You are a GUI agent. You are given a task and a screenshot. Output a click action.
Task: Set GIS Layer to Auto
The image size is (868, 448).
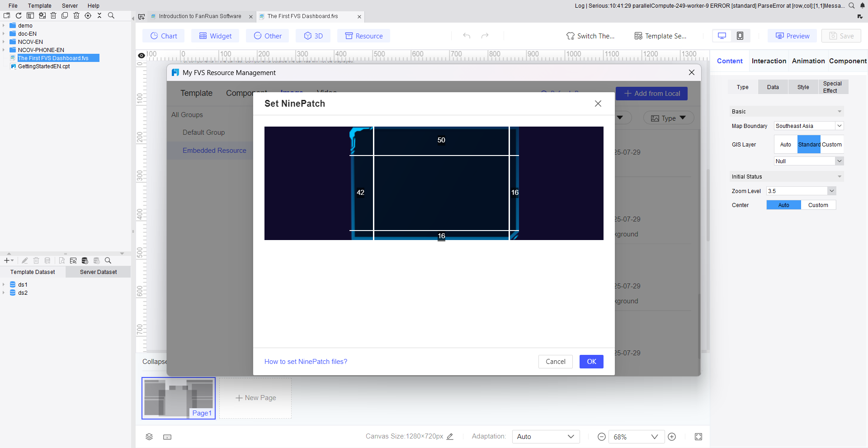point(786,145)
